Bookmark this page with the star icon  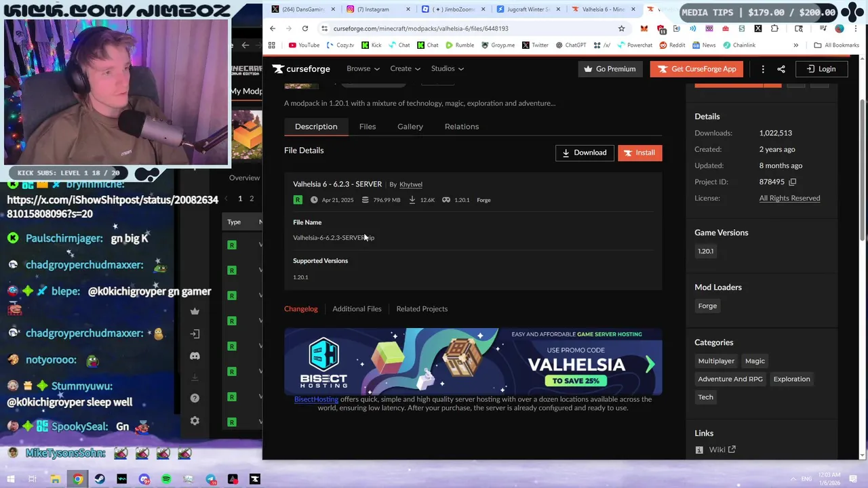(x=621, y=28)
